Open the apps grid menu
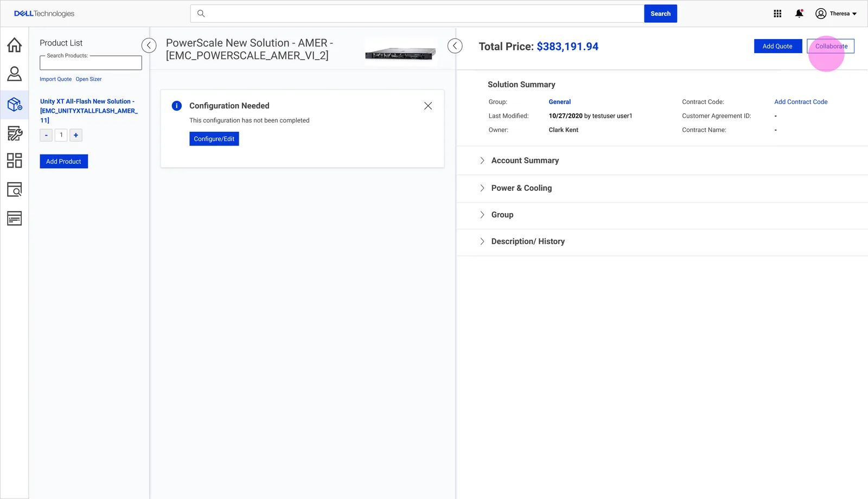This screenshot has width=868, height=499. pos(777,14)
